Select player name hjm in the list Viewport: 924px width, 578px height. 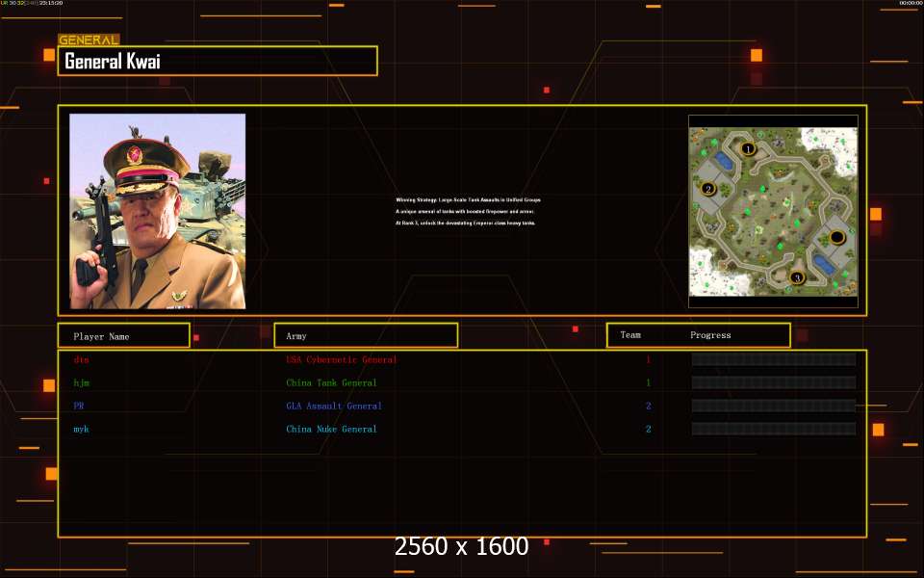point(82,383)
